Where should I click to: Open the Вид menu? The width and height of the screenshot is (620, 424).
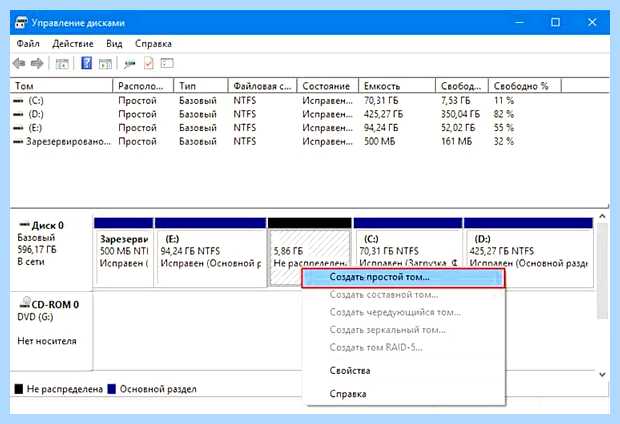pyautogui.click(x=114, y=44)
